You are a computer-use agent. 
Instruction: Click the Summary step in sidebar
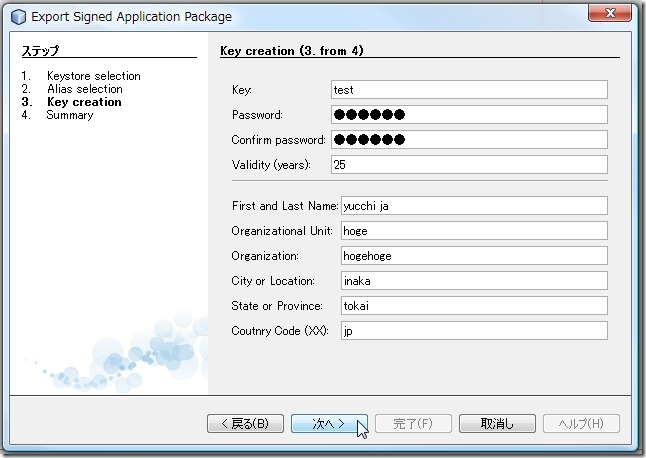point(69,115)
